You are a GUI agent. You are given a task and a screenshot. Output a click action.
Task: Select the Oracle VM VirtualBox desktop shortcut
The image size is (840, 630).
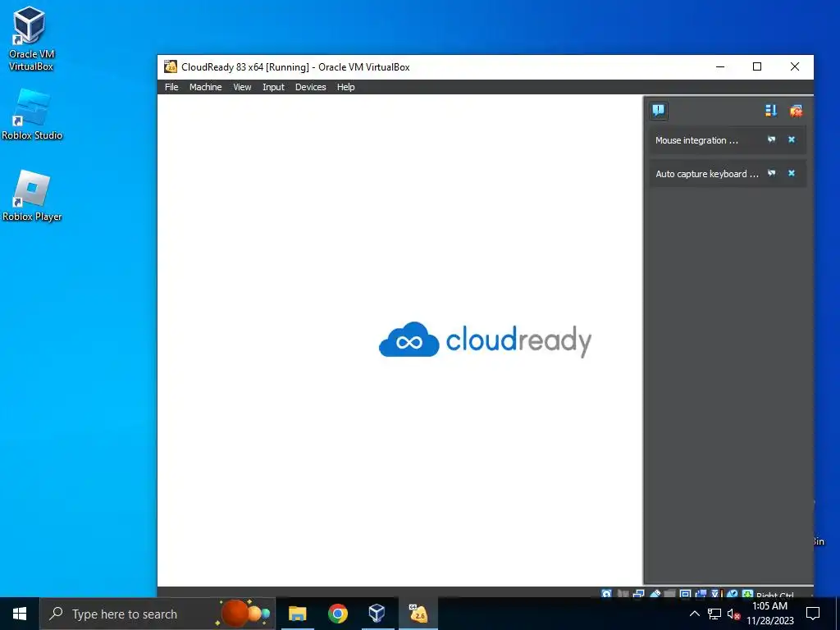30,39
